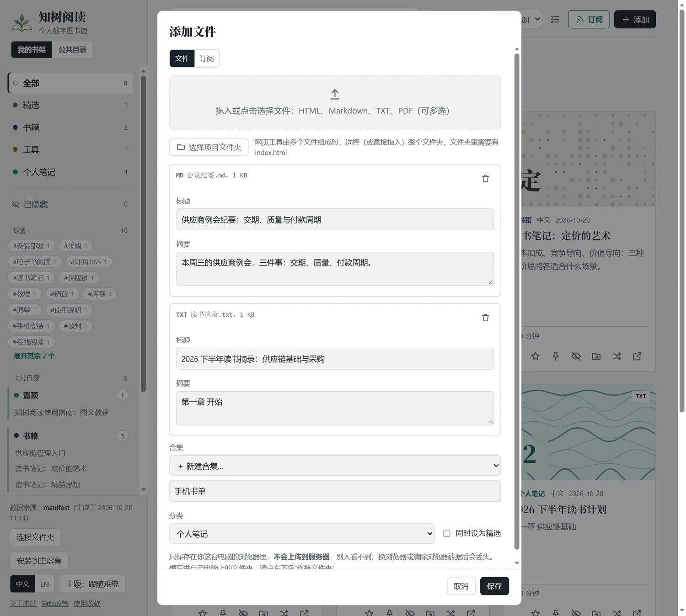This screenshot has width=686, height=616.
Task: Click shuffle icon on 定价的艺术 card
Action: click(x=616, y=356)
